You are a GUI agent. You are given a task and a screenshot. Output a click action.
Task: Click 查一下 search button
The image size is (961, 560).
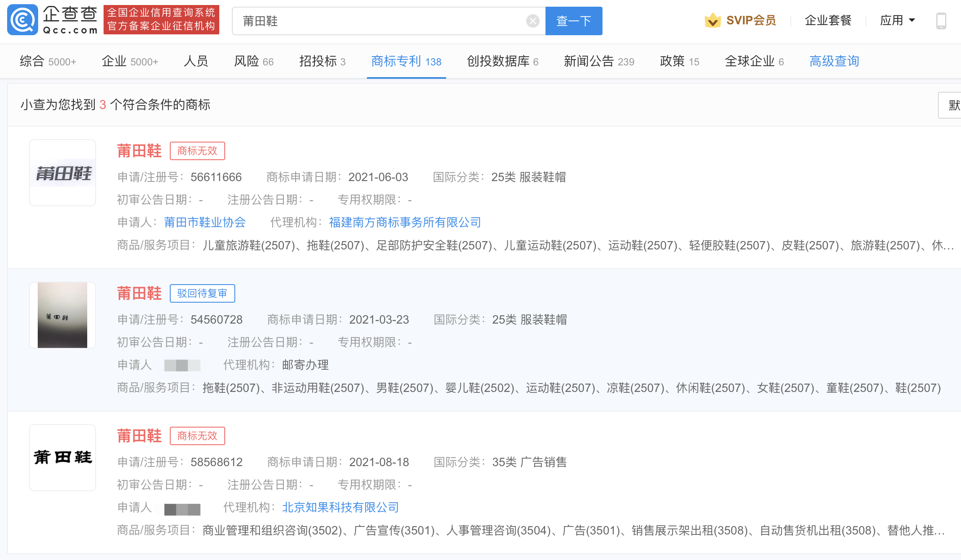(573, 21)
